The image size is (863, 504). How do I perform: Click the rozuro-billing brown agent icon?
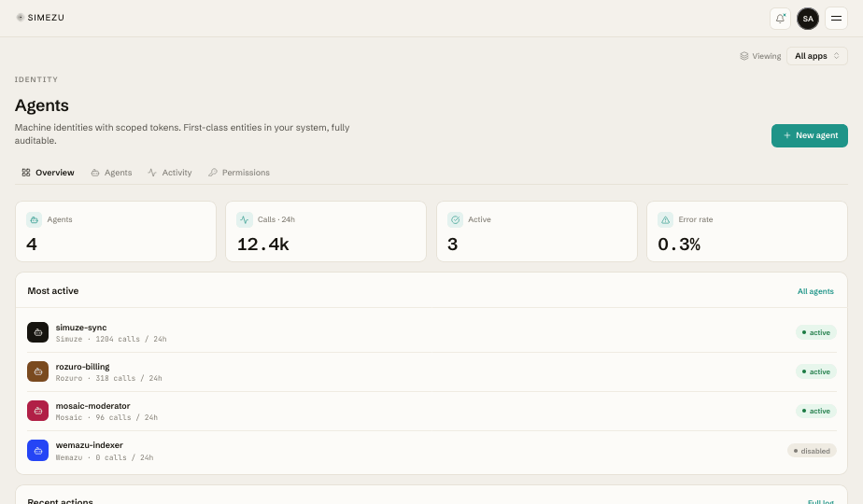(38, 371)
